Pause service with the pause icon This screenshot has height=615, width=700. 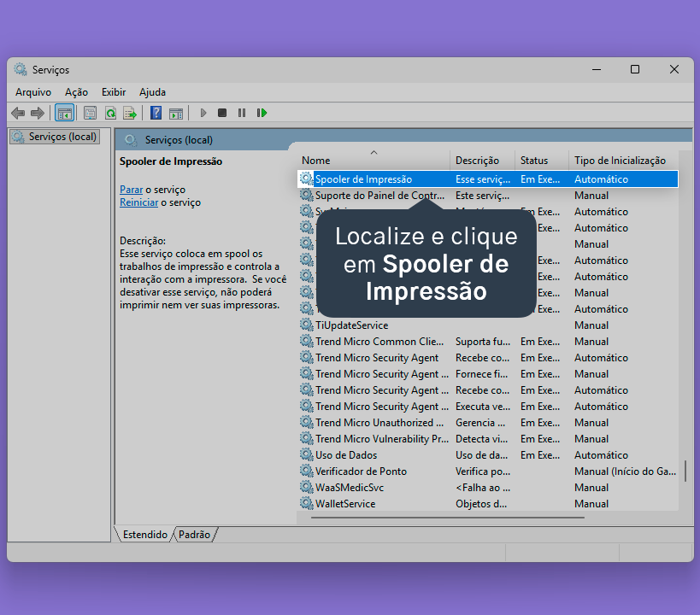click(242, 113)
